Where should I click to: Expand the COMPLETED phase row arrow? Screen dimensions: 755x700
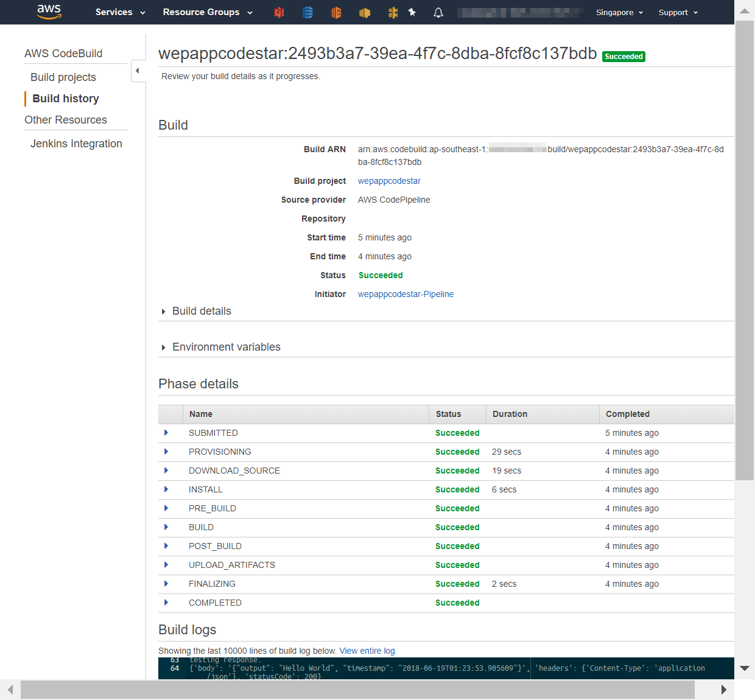click(x=166, y=603)
